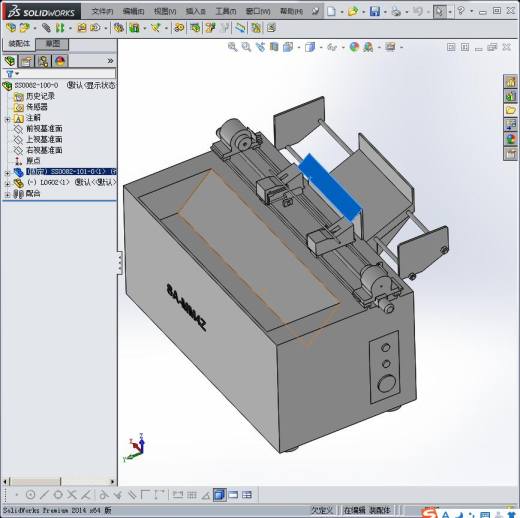This screenshot has height=518, width=520.
Task: Open the FeatureManager design tree tab
Action: click(x=10, y=61)
